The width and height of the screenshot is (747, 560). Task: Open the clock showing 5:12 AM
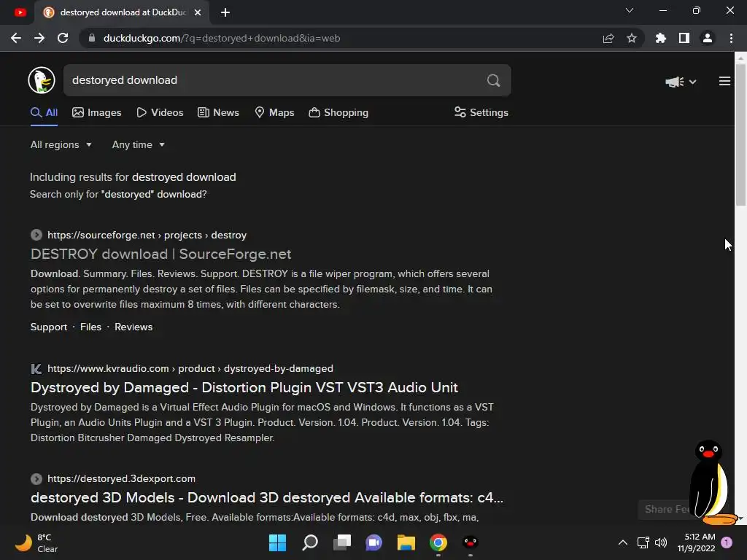[696, 542]
